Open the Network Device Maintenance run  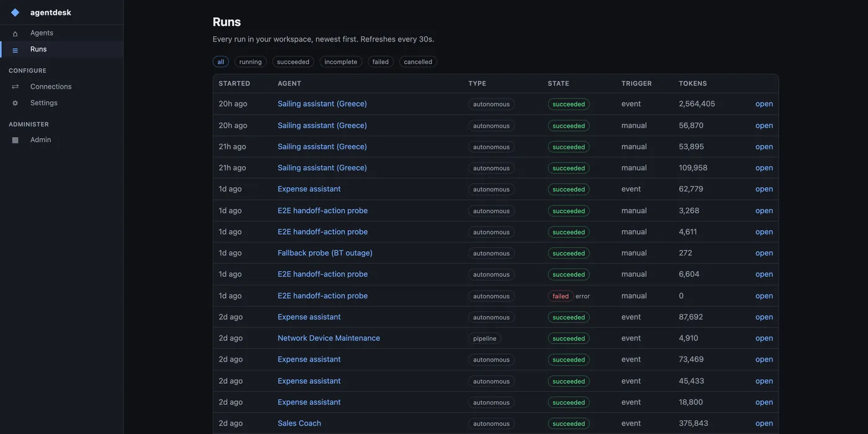tap(764, 338)
